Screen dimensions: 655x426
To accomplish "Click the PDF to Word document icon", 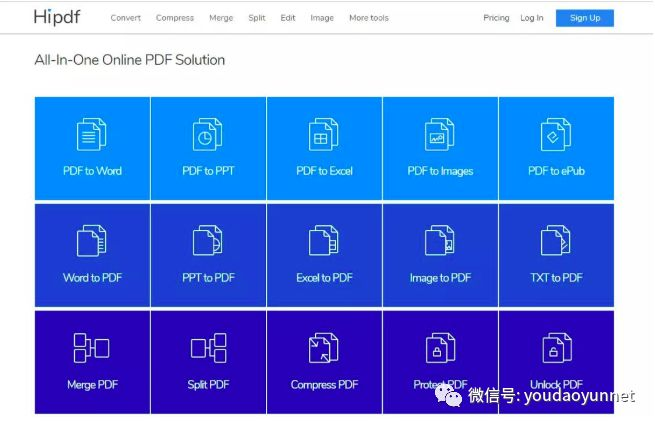I will click(91, 134).
